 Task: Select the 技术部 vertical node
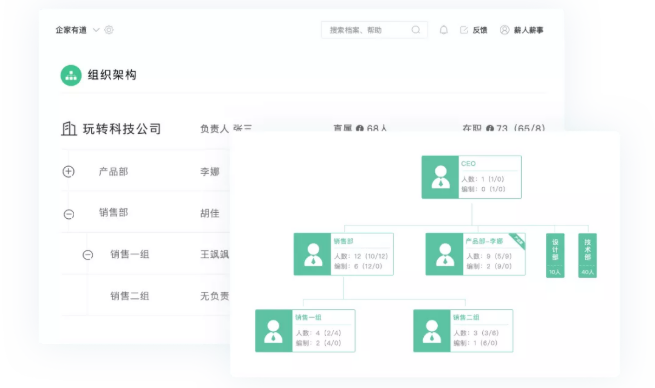click(587, 255)
